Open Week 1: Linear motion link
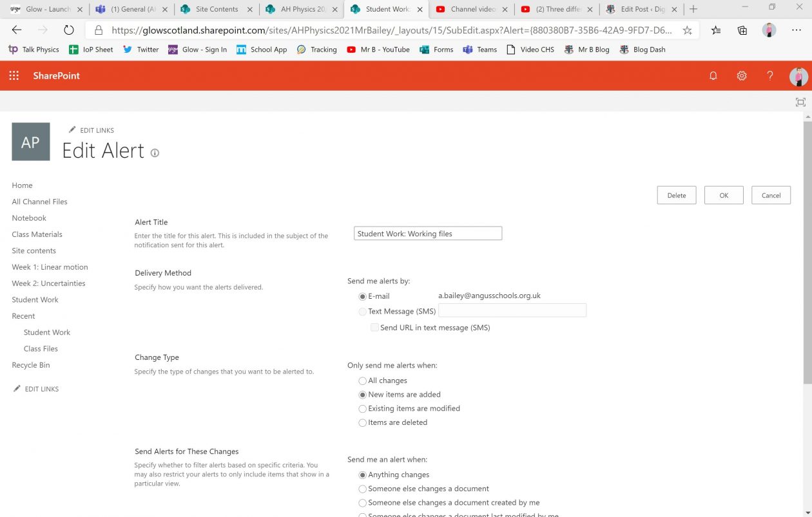 point(50,267)
